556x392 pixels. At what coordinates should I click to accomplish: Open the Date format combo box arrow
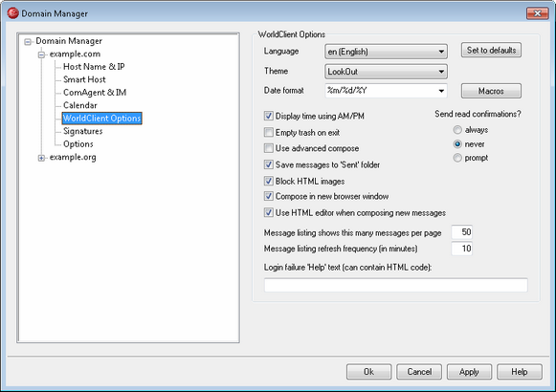click(x=441, y=91)
